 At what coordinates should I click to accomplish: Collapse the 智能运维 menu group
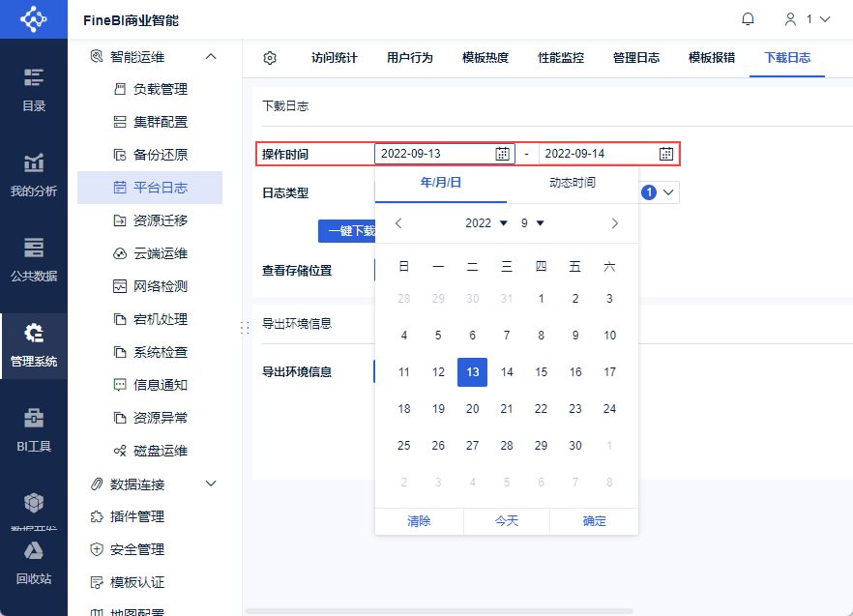211,57
